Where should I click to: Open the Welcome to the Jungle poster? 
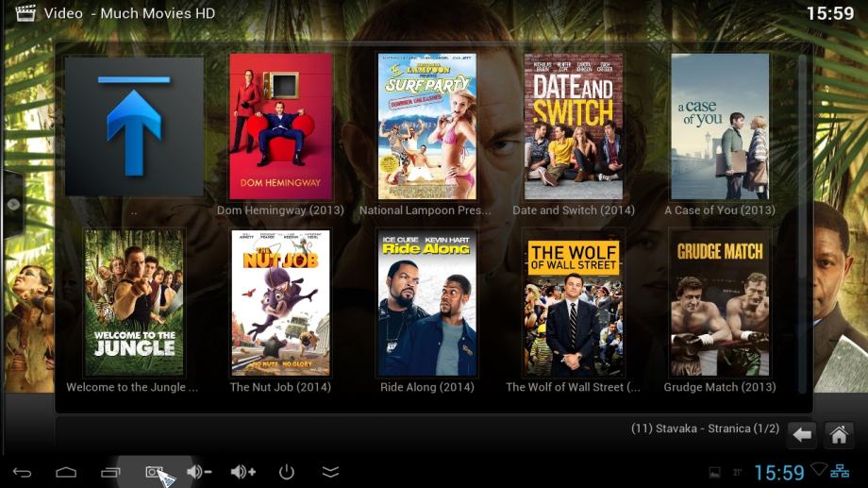click(134, 303)
